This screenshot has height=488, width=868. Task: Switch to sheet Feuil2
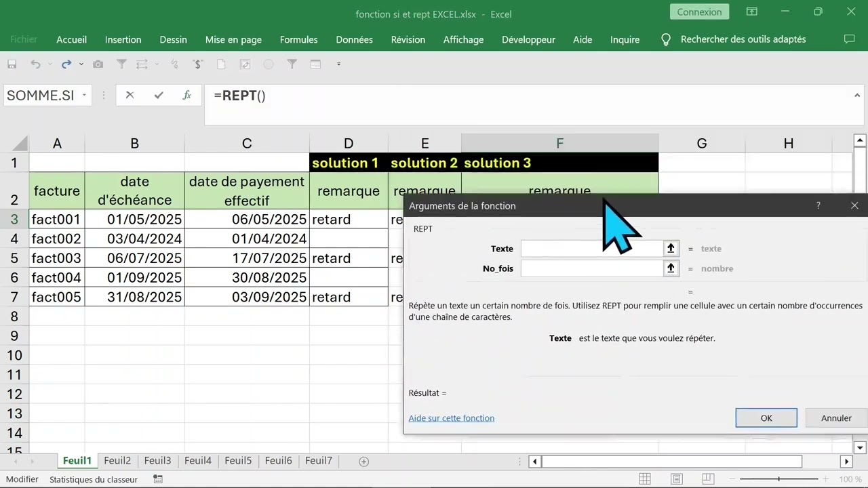point(117,461)
